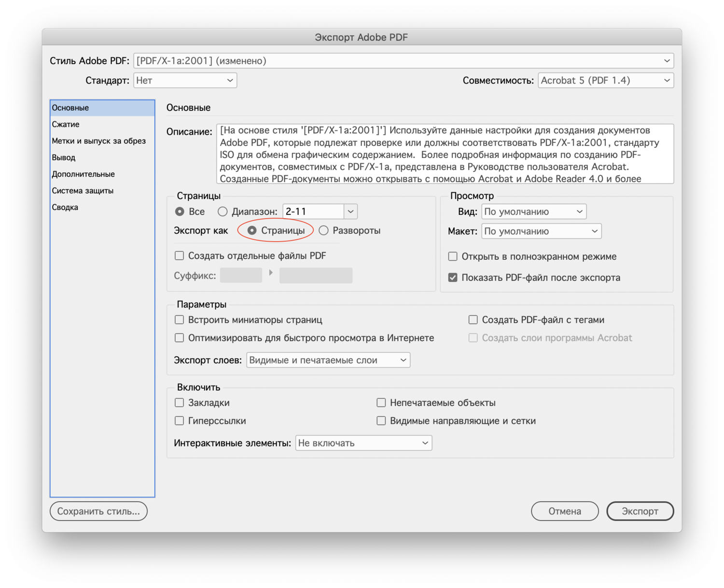Click the Сохранить стиль button
724x588 pixels.
[x=98, y=511]
